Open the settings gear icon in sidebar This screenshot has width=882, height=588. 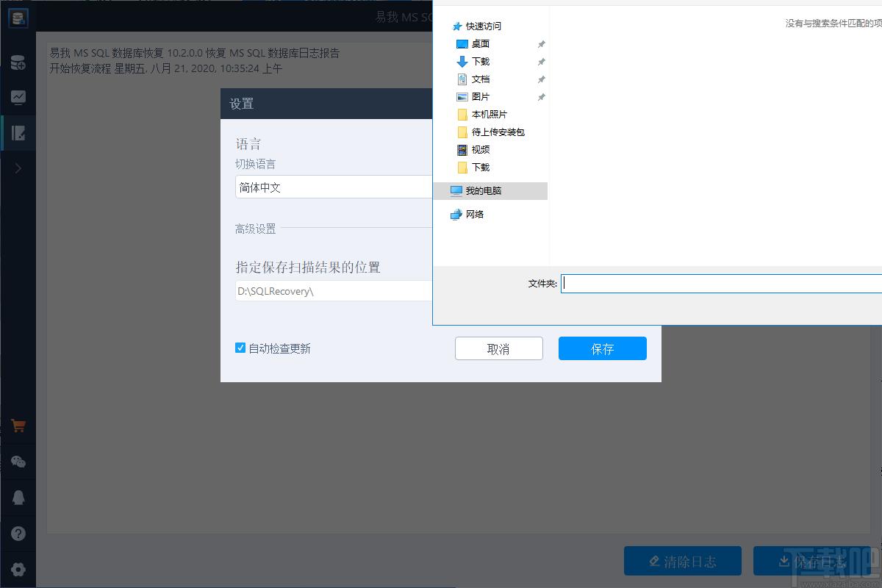coord(18,570)
